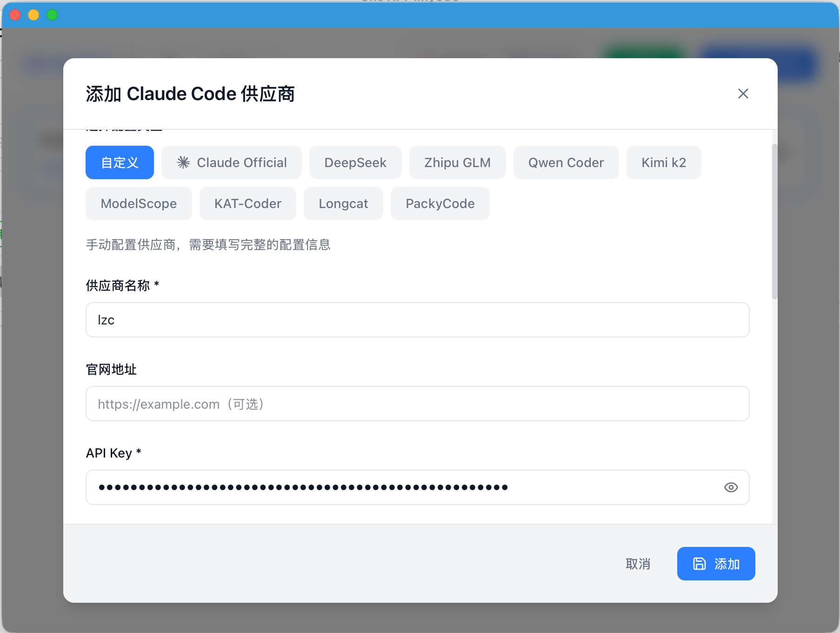Select the 自定义 preset
Image resolution: width=840 pixels, height=633 pixels.
point(120,162)
